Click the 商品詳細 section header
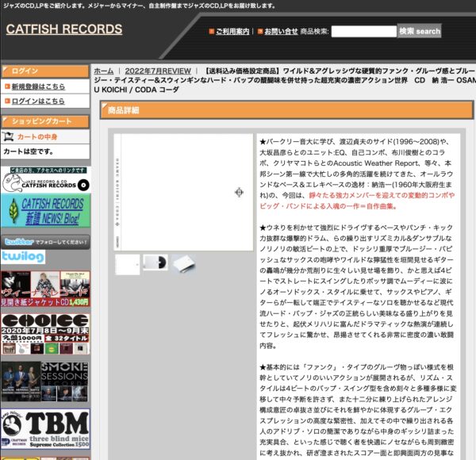The image size is (476, 460). (x=286, y=110)
